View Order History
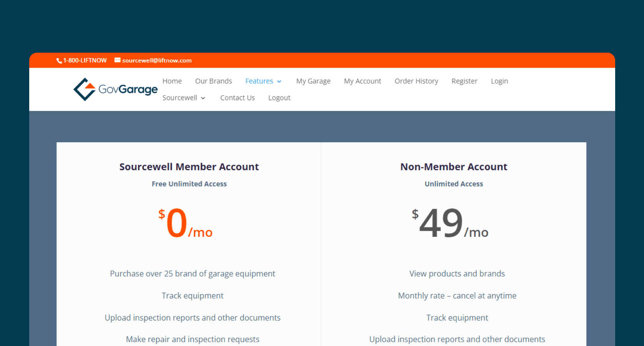 (x=416, y=81)
